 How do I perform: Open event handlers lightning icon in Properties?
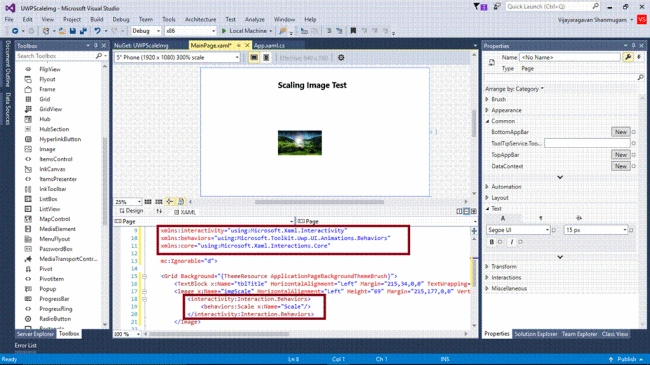[639, 57]
